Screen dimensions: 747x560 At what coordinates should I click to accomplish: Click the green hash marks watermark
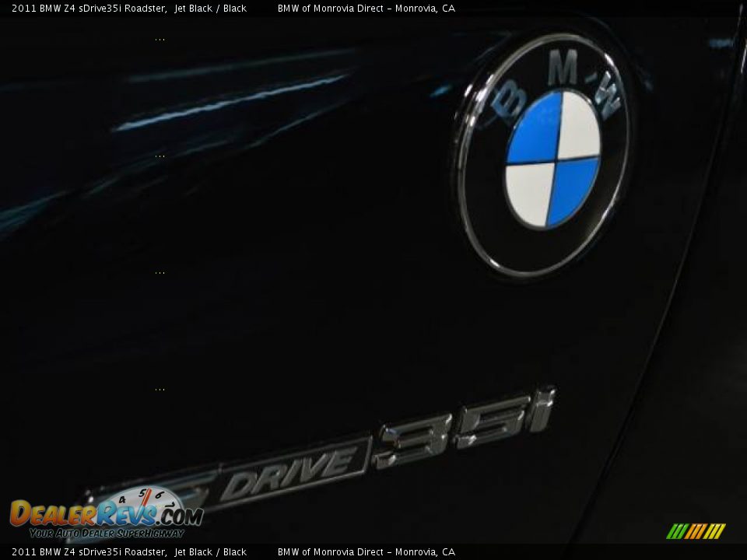coord(695,531)
